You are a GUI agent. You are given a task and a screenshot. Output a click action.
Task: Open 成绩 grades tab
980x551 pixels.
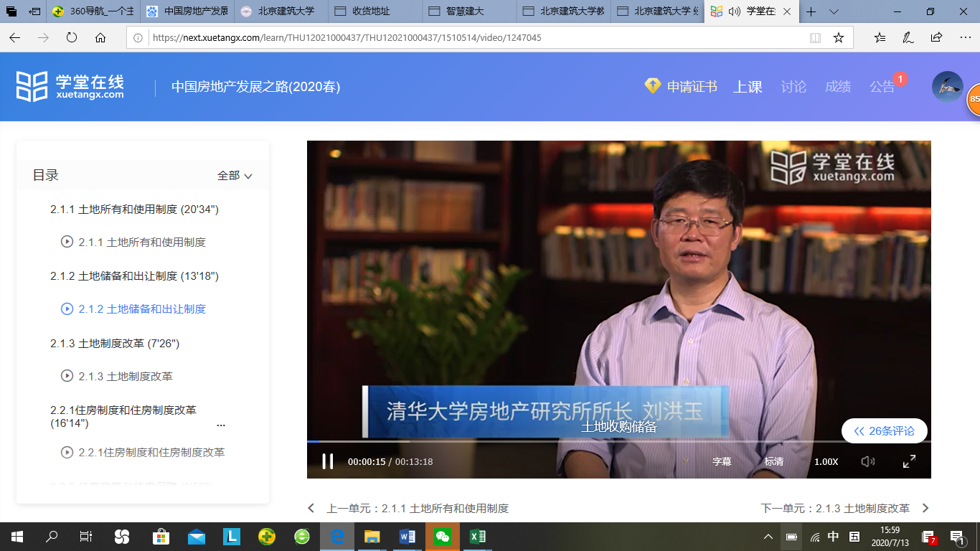point(837,87)
